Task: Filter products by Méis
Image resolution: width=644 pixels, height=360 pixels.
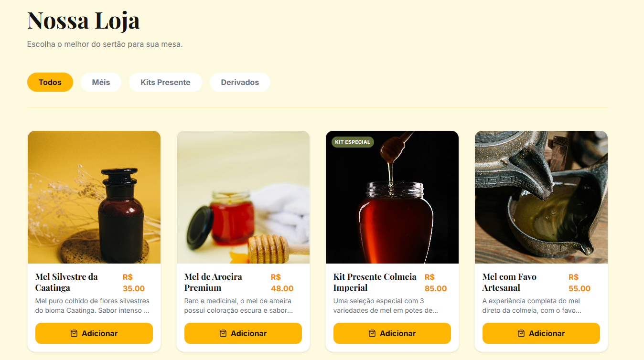Action: point(101,82)
